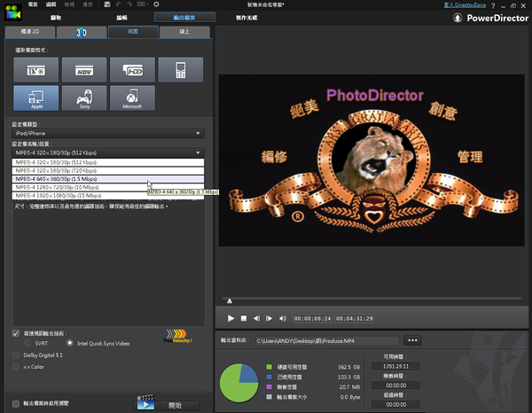
Task: Browse output folder with the ellipsis button
Action: click(x=411, y=340)
